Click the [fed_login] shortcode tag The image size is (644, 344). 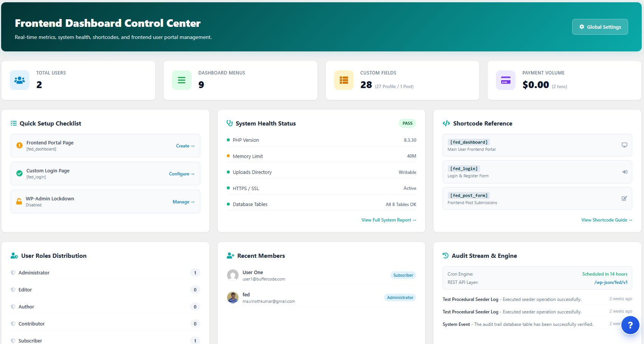tap(464, 169)
